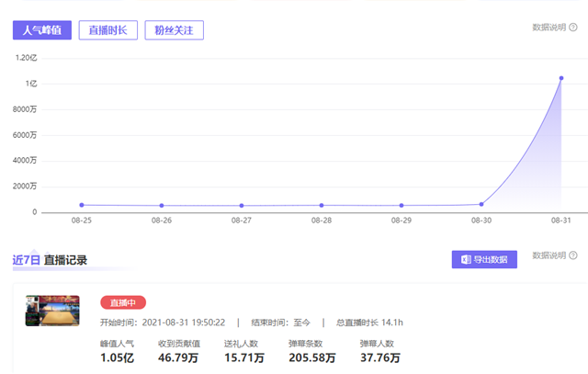The width and height of the screenshot is (588, 374).
Task: Select the 送礼人数 figure 15.71万
Action: [x=240, y=357]
